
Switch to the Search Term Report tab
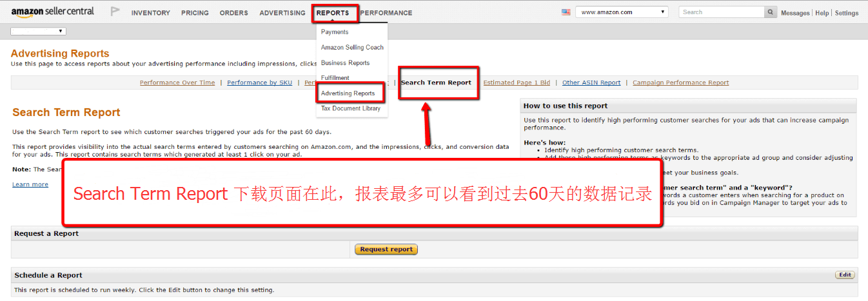pyautogui.click(x=436, y=83)
